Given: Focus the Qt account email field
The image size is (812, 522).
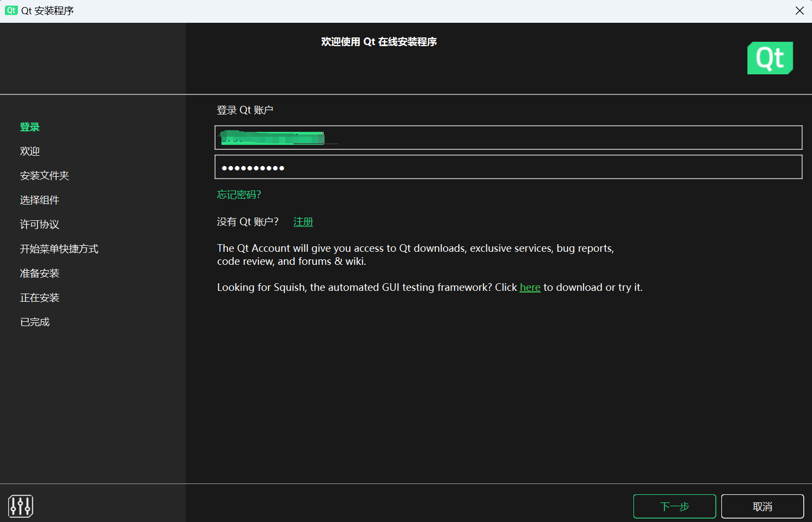Looking at the screenshot, I should [509, 137].
